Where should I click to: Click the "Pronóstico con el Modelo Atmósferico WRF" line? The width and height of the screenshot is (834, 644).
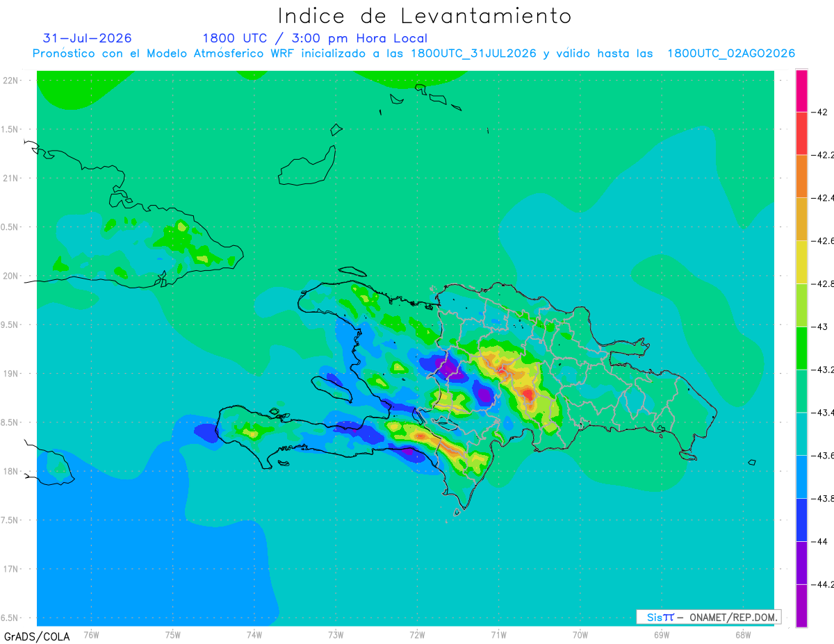point(414,53)
